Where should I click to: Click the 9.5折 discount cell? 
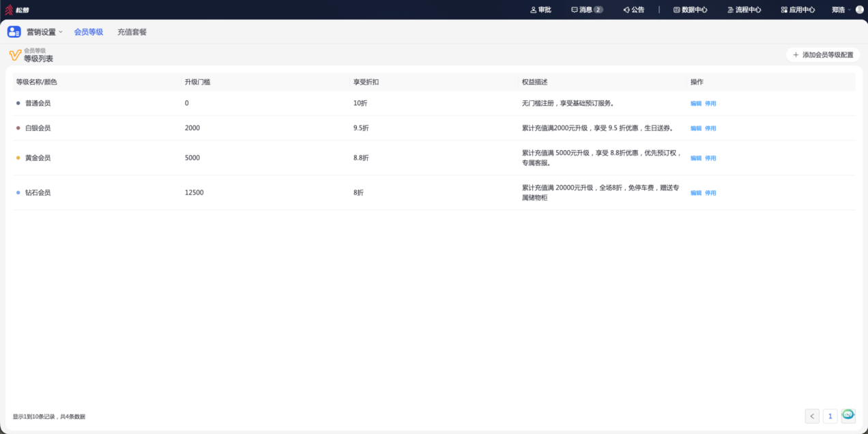tap(361, 128)
